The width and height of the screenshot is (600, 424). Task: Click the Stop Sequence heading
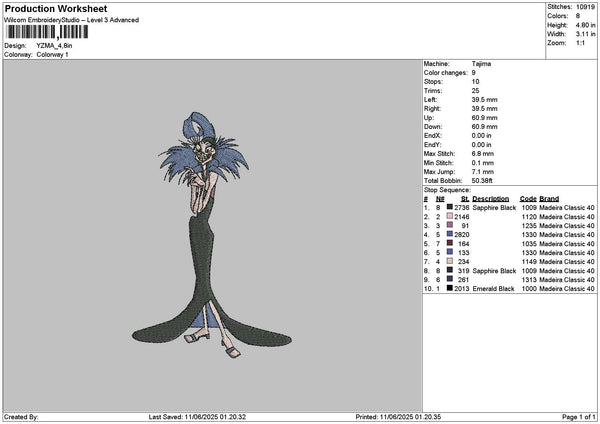pos(446,188)
